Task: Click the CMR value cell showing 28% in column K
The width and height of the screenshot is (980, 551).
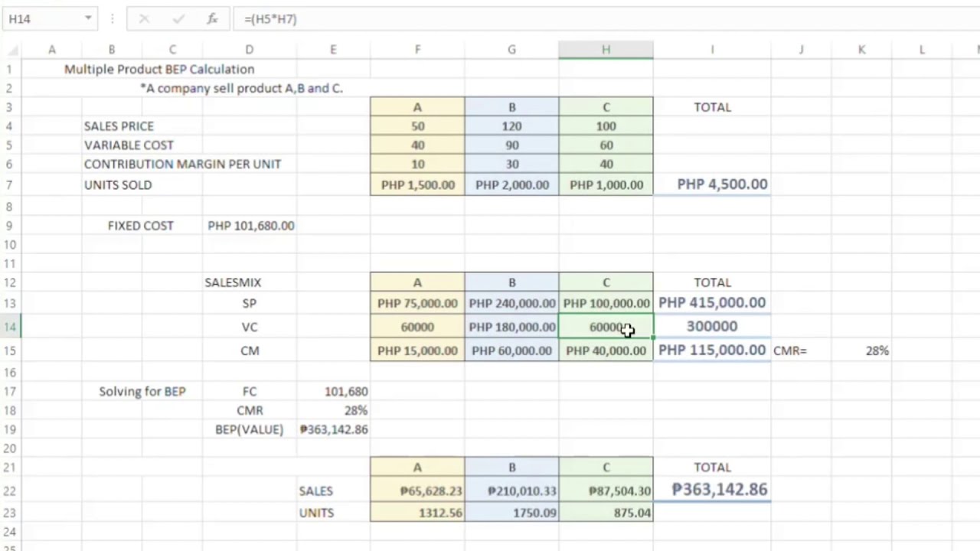Action: [x=861, y=350]
